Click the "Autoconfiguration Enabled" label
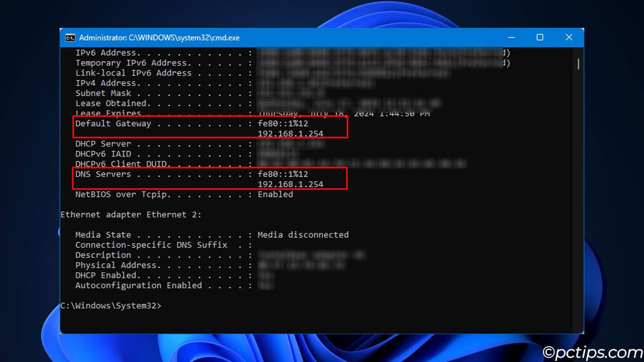Screen dimensions: 644x362 pos(138,285)
